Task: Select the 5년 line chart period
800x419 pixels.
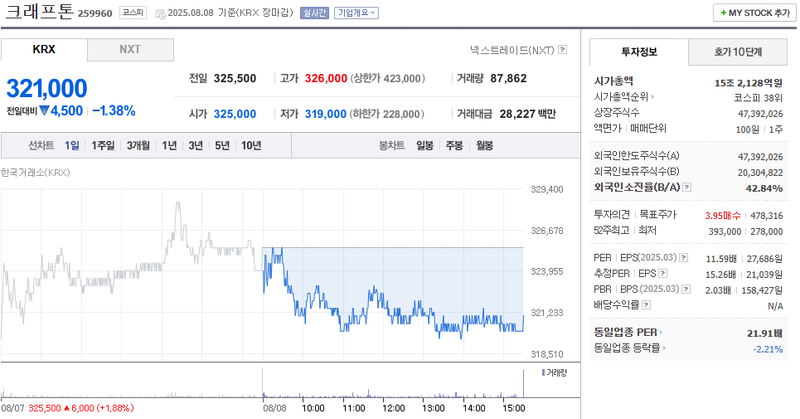Action: [222, 145]
